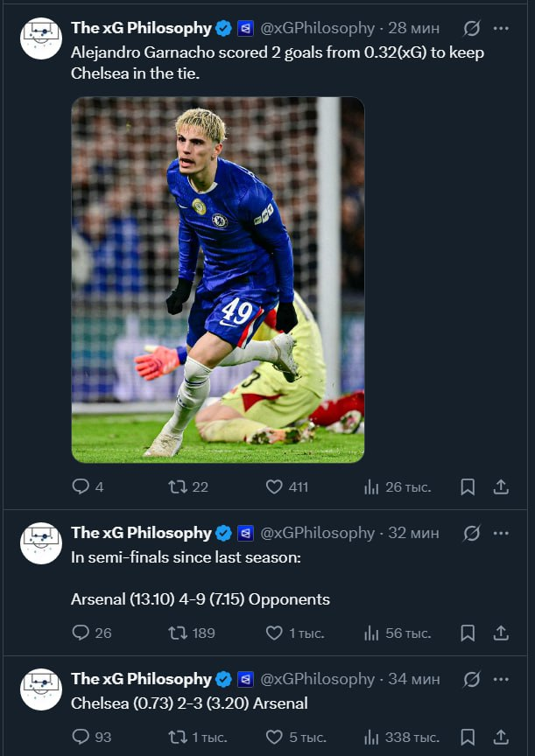The image size is (535, 756).
Task: Share the semi-finals stats tweet
Action: point(501,632)
